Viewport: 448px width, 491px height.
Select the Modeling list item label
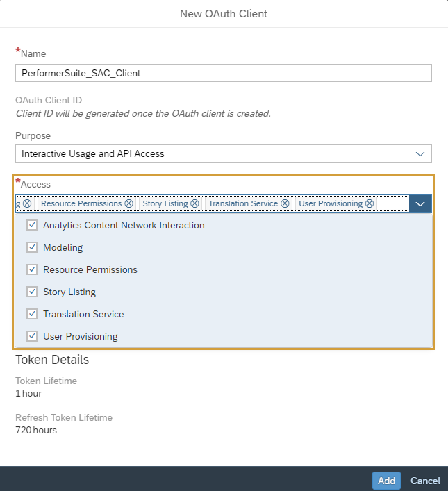[63, 247]
